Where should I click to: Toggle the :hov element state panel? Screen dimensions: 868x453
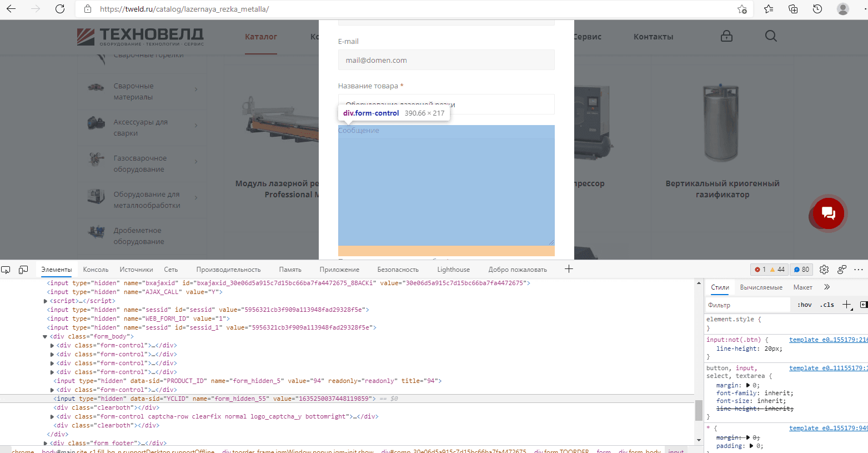click(805, 305)
